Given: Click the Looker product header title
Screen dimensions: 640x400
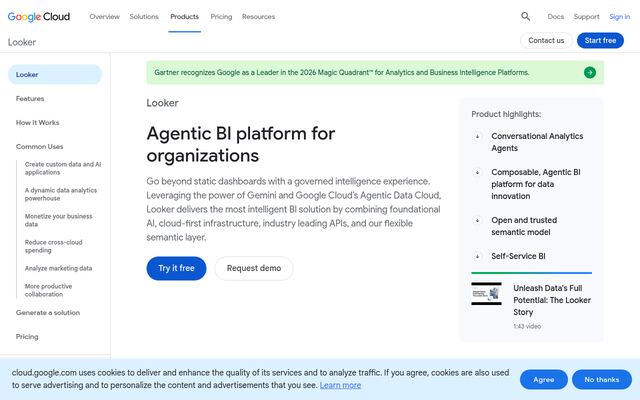Looking at the screenshot, I should point(22,42).
